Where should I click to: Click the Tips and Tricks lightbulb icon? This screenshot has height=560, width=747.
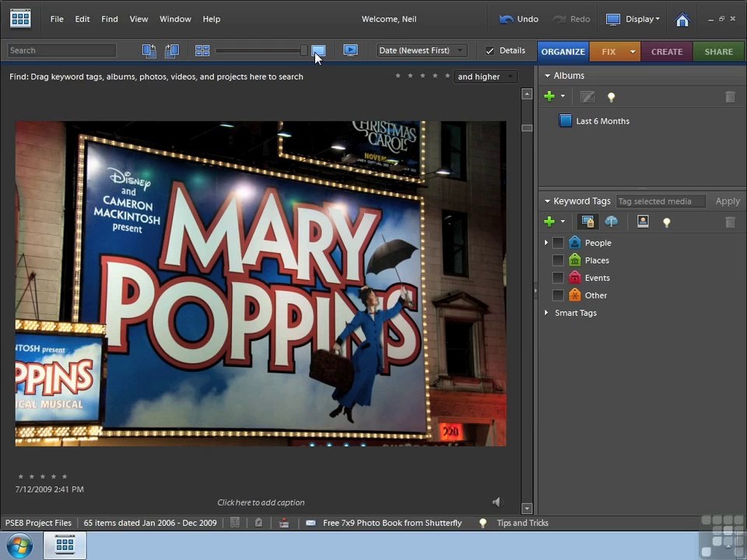[482, 523]
